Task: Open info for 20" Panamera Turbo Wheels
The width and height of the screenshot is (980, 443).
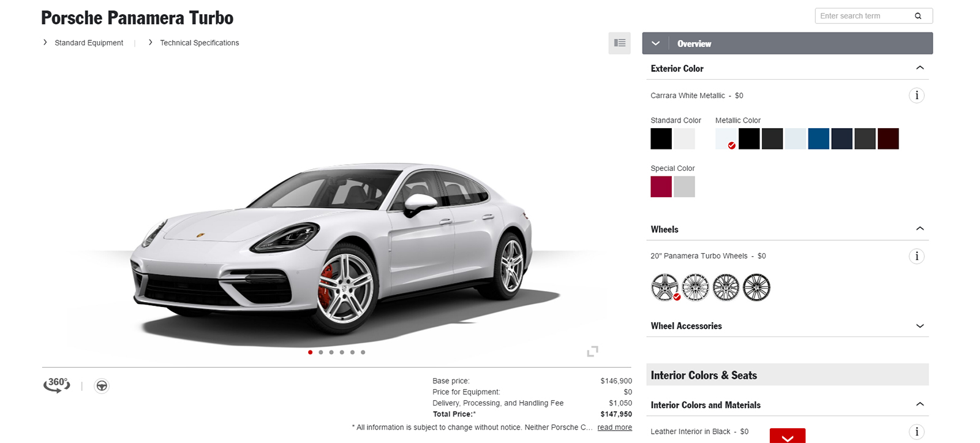Action: tap(916, 256)
